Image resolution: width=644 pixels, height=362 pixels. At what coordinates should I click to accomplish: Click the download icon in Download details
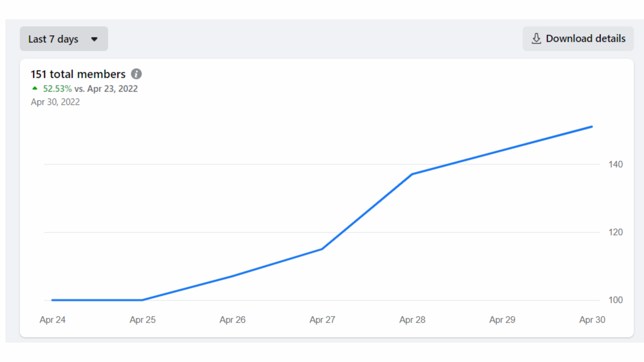(536, 39)
